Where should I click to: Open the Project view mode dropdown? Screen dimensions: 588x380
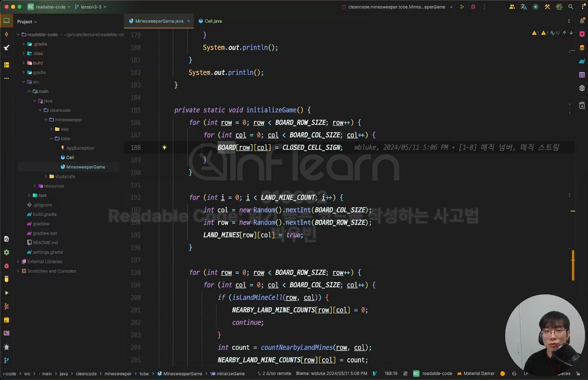click(x=27, y=21)
